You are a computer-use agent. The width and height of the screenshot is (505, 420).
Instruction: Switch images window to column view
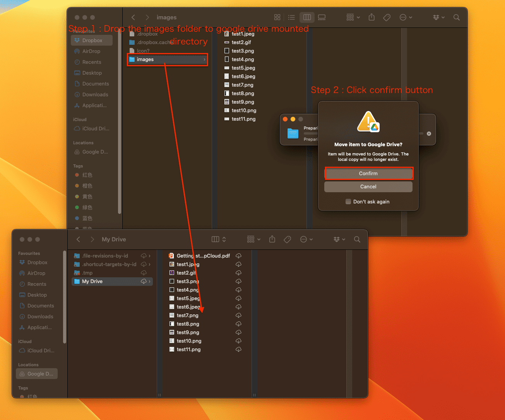tap(307, 17)
